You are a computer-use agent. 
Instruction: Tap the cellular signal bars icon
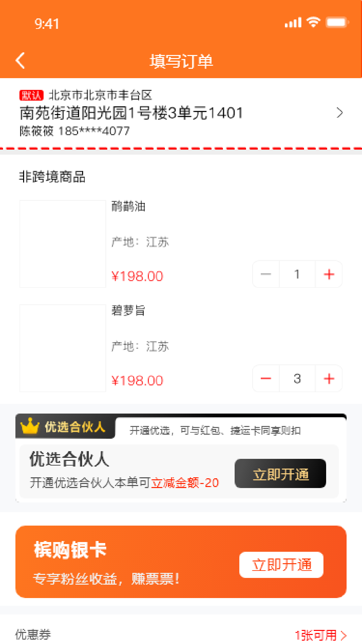pos(293,23)
